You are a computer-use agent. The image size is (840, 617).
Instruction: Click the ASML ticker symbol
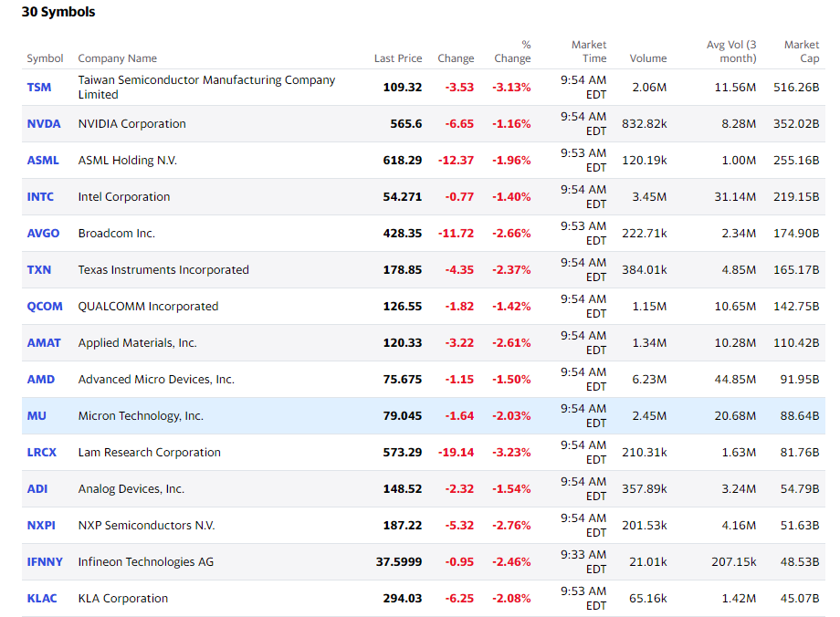click(x=43, y=160)
